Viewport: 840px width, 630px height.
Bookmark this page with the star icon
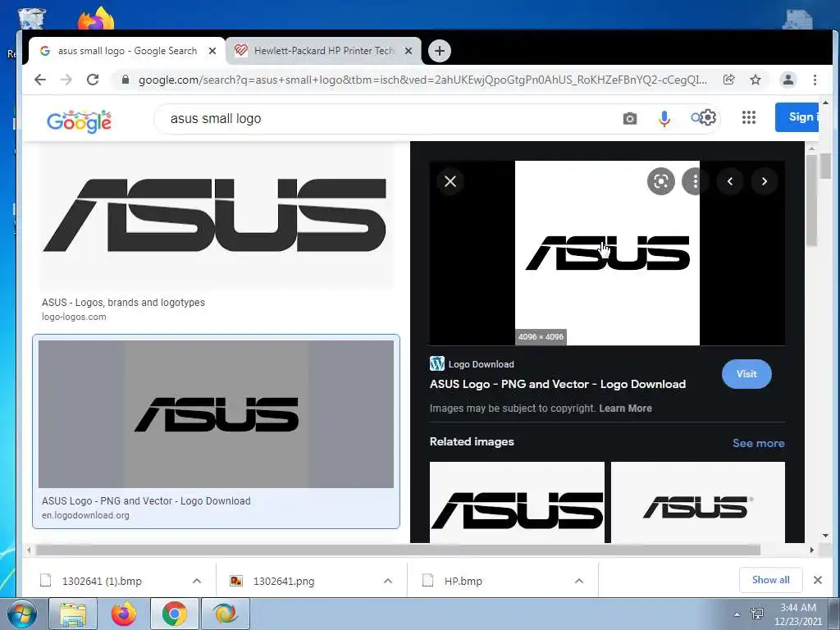coord(756,80)
